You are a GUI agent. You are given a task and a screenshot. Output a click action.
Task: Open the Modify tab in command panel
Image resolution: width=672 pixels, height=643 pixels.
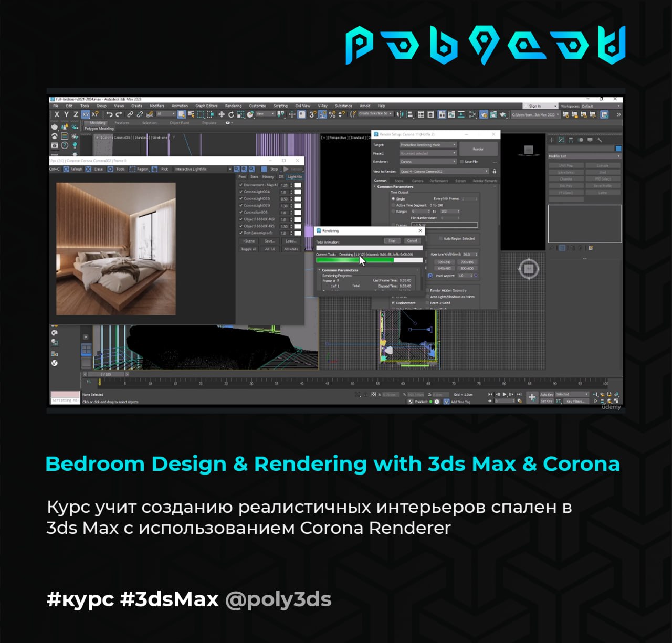pos(561,140)
